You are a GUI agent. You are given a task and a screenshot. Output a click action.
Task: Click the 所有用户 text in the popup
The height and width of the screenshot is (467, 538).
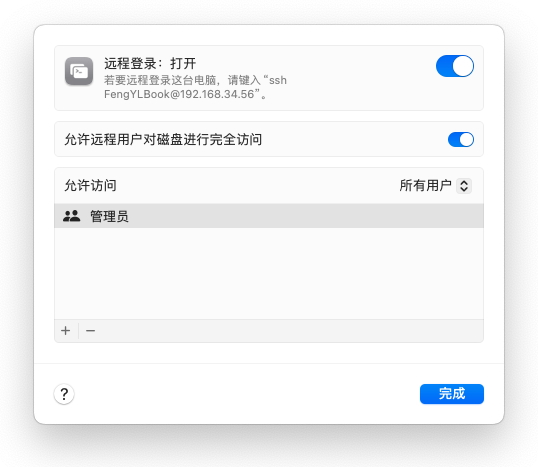(x=425, y=186)
